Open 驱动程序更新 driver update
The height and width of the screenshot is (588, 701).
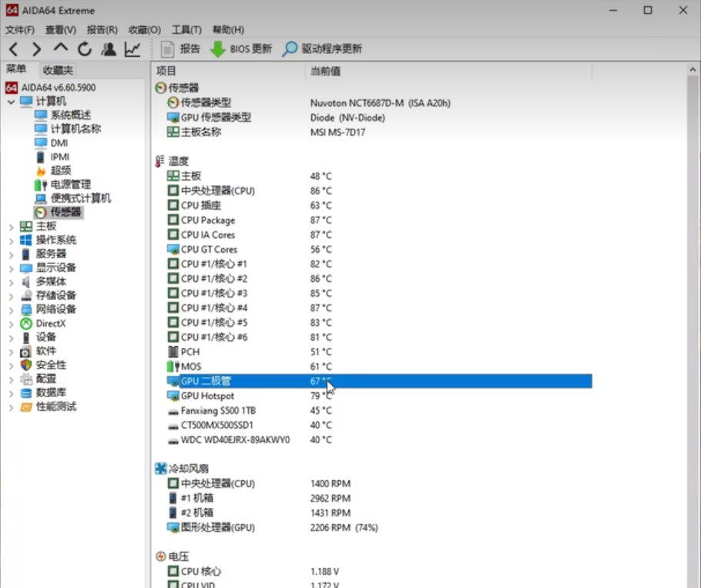pyautogui.click(x=322, y=49)
